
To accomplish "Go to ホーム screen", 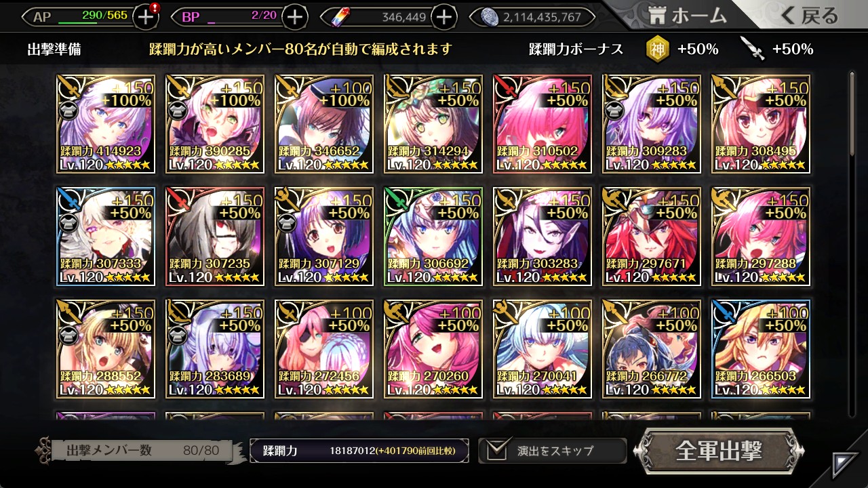I will point(686,16).
